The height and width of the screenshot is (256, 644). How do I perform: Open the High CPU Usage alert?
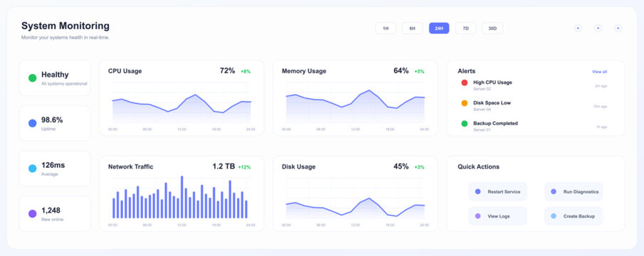click(x=534, y=85)
